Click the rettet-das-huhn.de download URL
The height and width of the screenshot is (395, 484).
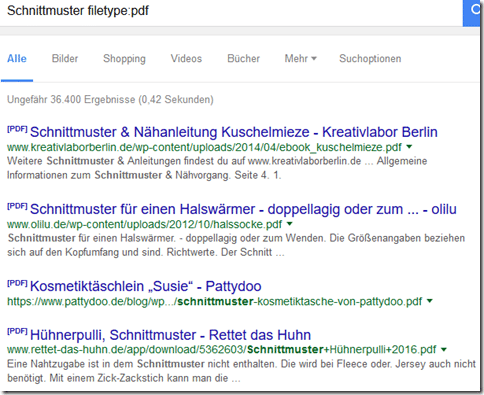pyautogui.click(x=222, y=350)
